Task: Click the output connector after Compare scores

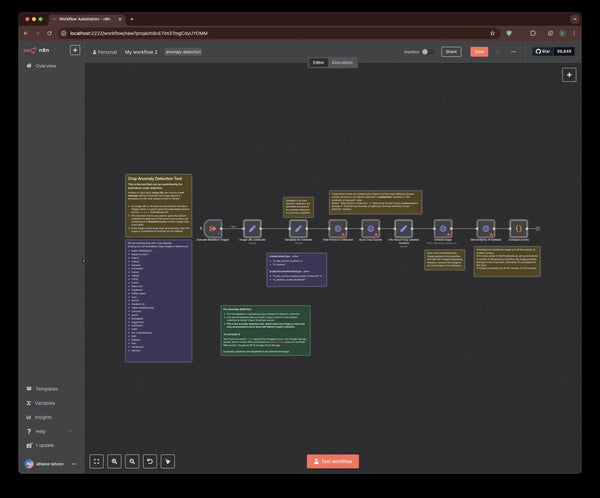Action: coord(538,229)
